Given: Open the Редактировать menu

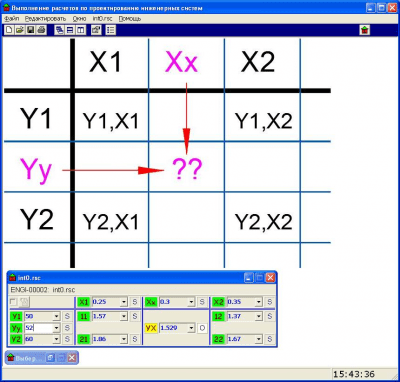Looking at the screenshot, I should tap(46, 19).
